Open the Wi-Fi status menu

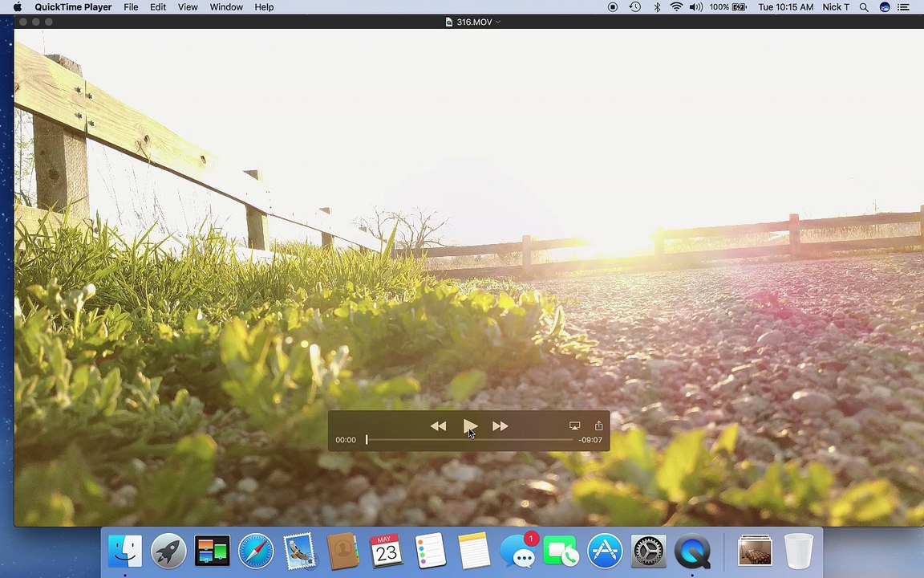(676, 7)
